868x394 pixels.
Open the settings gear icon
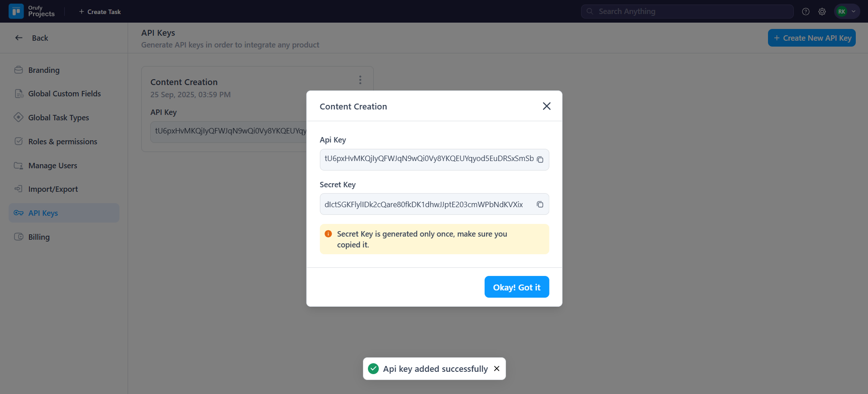click(822, 12)
